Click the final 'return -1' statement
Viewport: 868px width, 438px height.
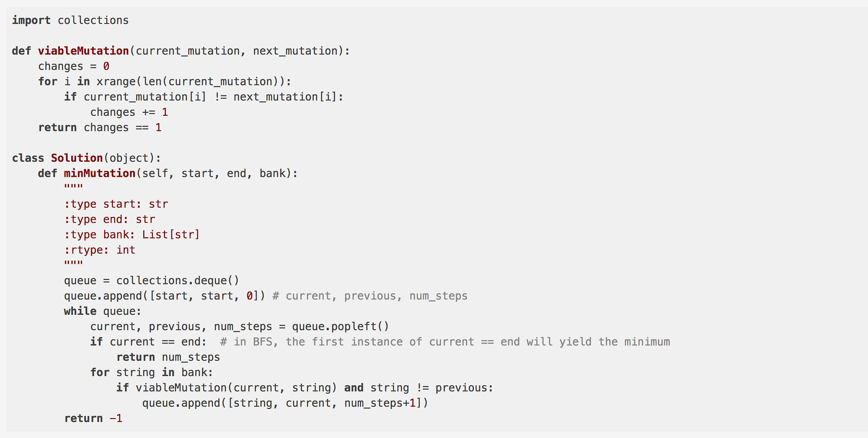[93, 418]
